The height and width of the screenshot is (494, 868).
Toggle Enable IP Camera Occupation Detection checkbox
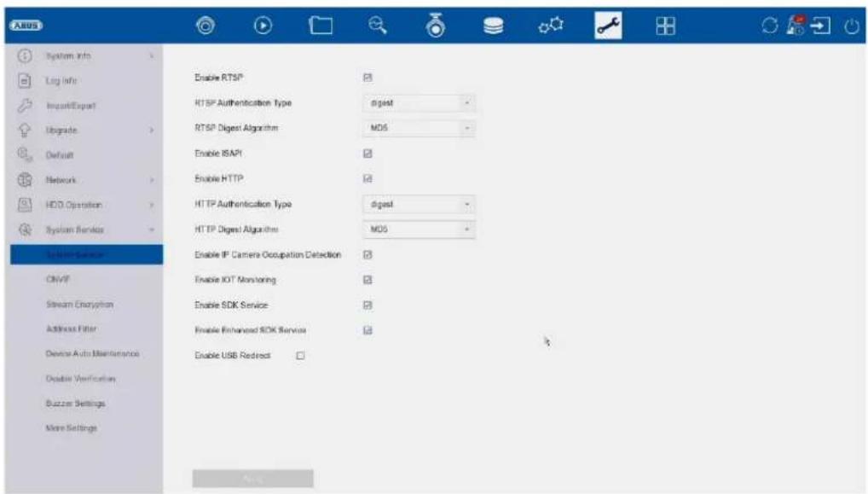(367, 255)
